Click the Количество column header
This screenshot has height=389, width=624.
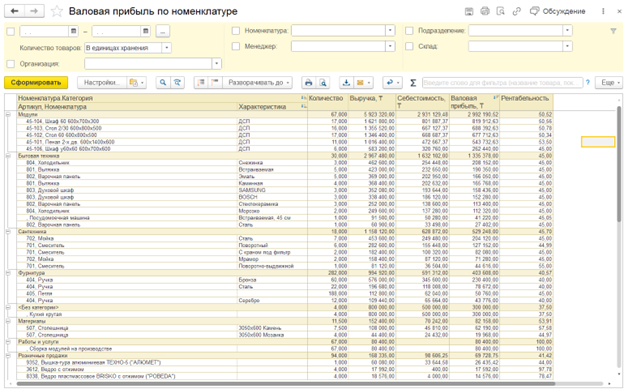coord(328,102)
